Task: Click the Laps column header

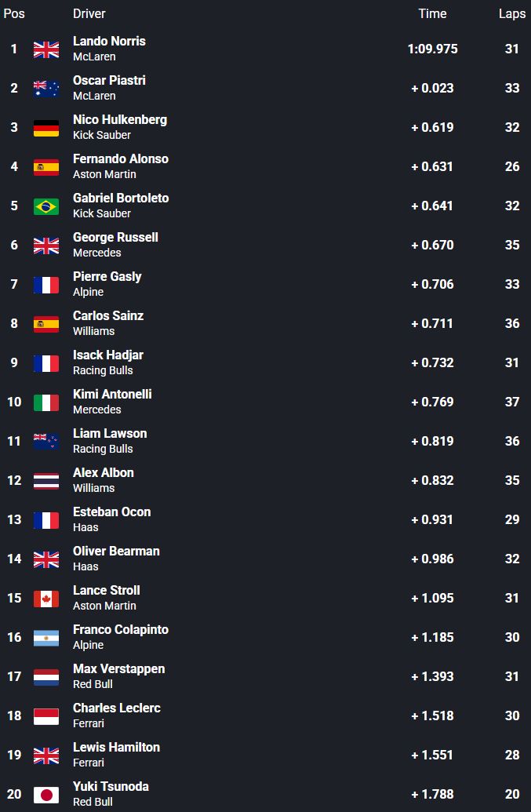Action: [512, 13]
